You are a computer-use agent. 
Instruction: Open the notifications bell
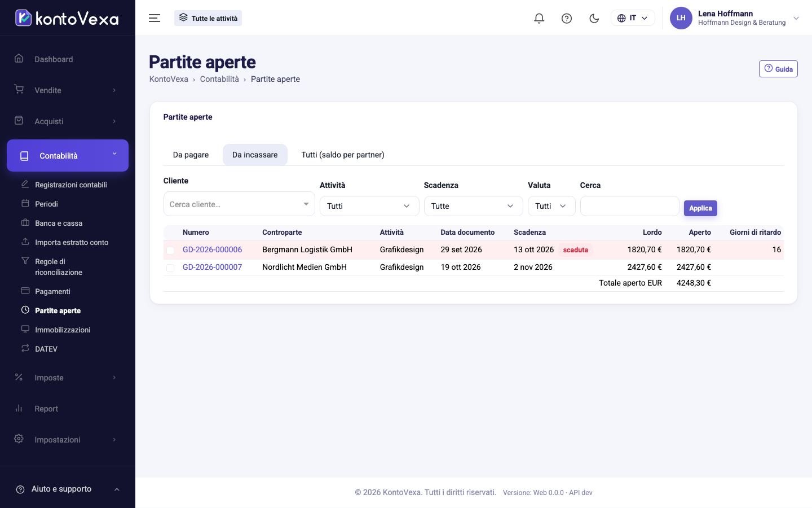click(539, 18)
